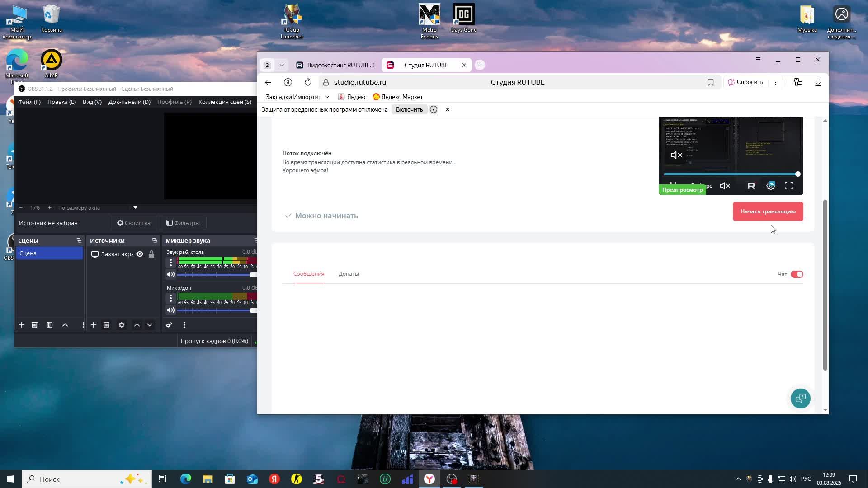The height and width of the screenshot is (488, 868).
Task: Open the Док-панели (D) menu
Action: [x=129, y=102]
